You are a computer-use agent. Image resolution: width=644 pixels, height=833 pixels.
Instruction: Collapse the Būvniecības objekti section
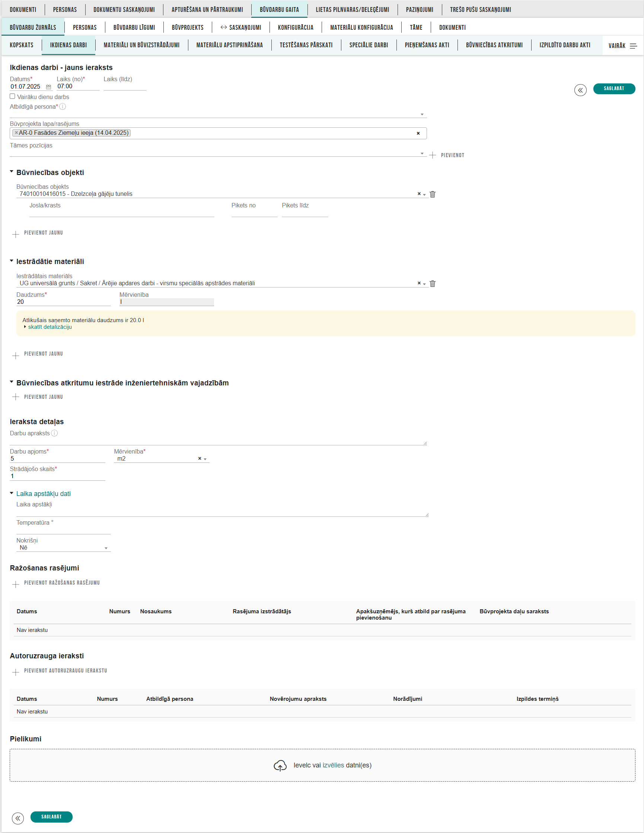12,172
